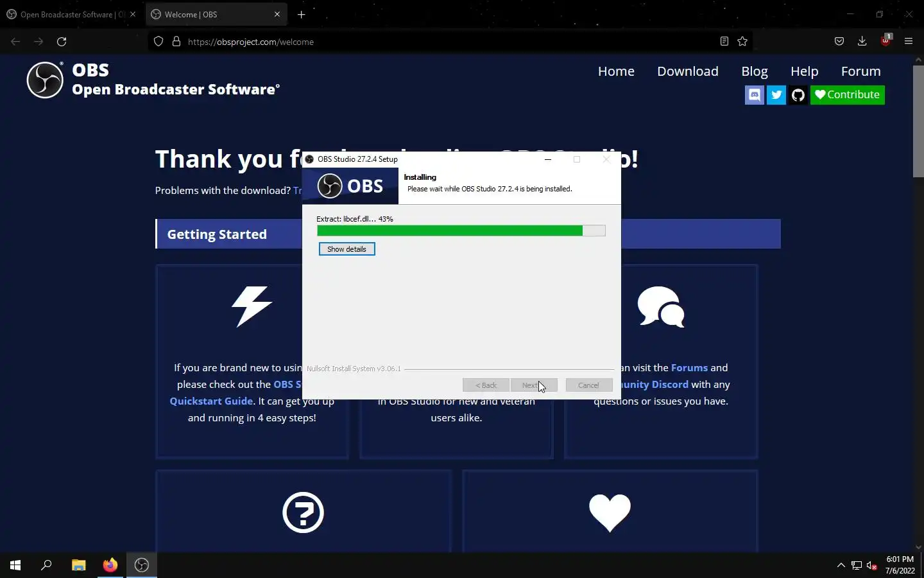The width and height of the screenshot is (924, 578).
Task: Click the Getting Started heading bar
Action: (x=468, y=234)
